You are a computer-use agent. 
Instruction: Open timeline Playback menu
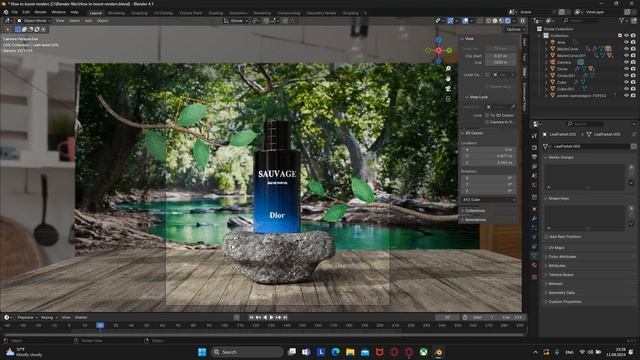tap(27, 317)
